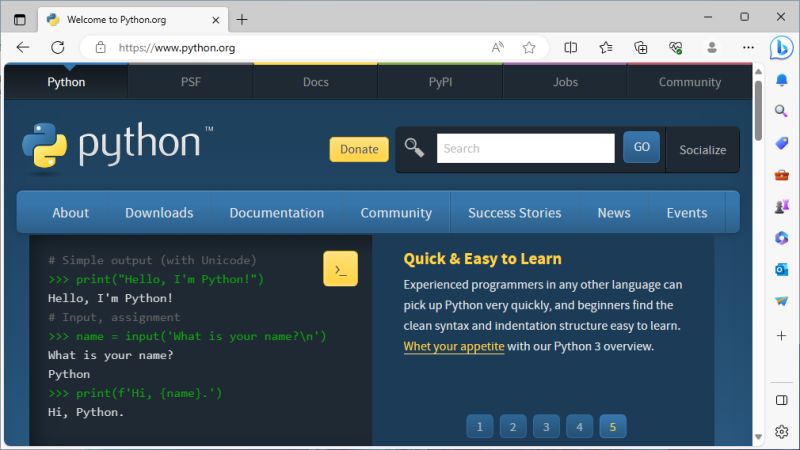The height and width of the screenshot is (450, 800).
Task: Click the GO search button
Action: 641,147
